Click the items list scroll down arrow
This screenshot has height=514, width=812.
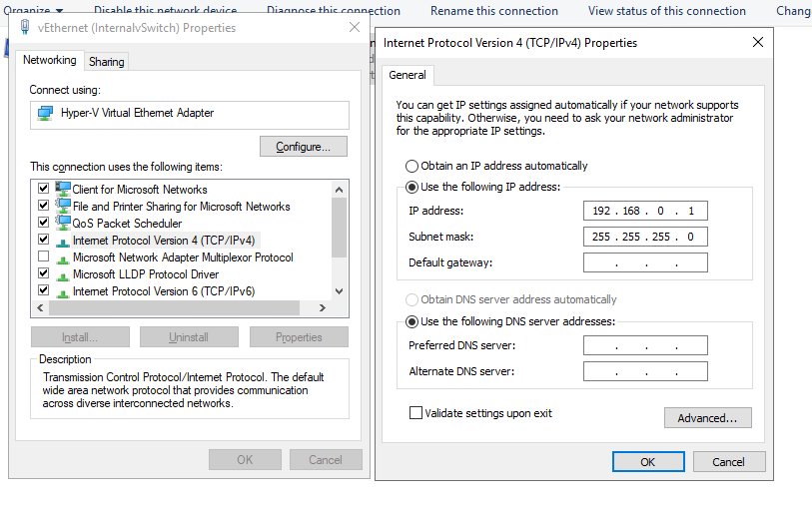coord(340,291)
